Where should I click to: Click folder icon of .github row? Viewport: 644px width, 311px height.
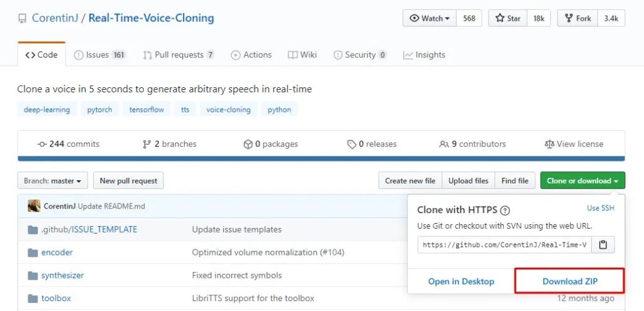(33, 230)
